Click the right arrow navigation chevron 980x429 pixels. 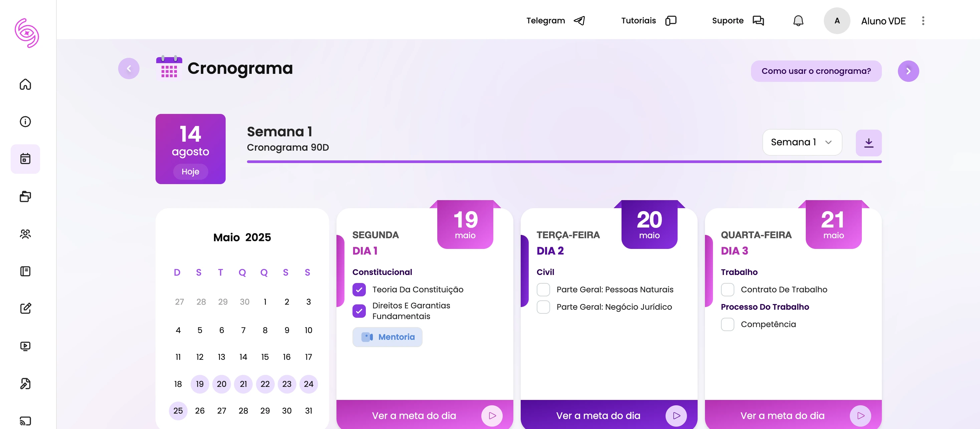(909, 71)
